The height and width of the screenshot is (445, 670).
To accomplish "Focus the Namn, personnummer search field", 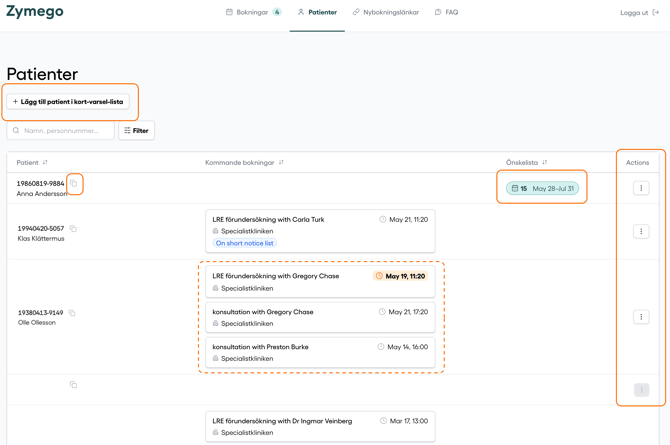I will (61, 130).
